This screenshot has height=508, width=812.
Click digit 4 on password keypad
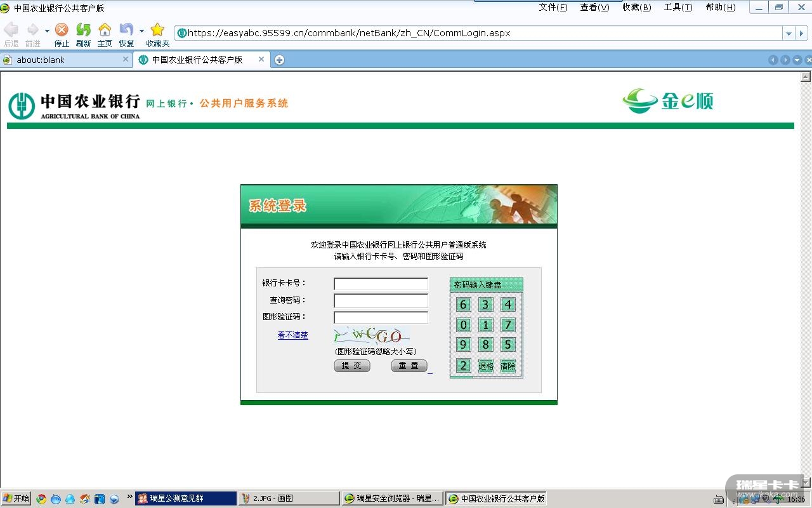507,305
